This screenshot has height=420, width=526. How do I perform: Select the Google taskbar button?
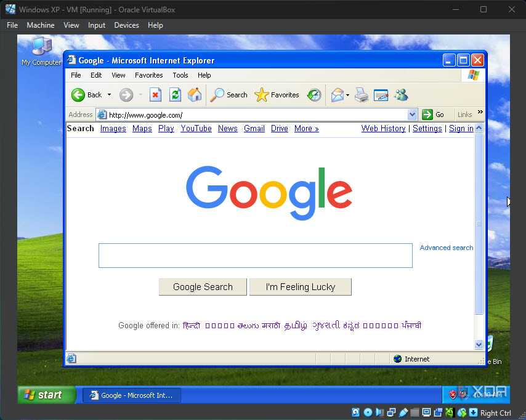[x=132, y=395]
